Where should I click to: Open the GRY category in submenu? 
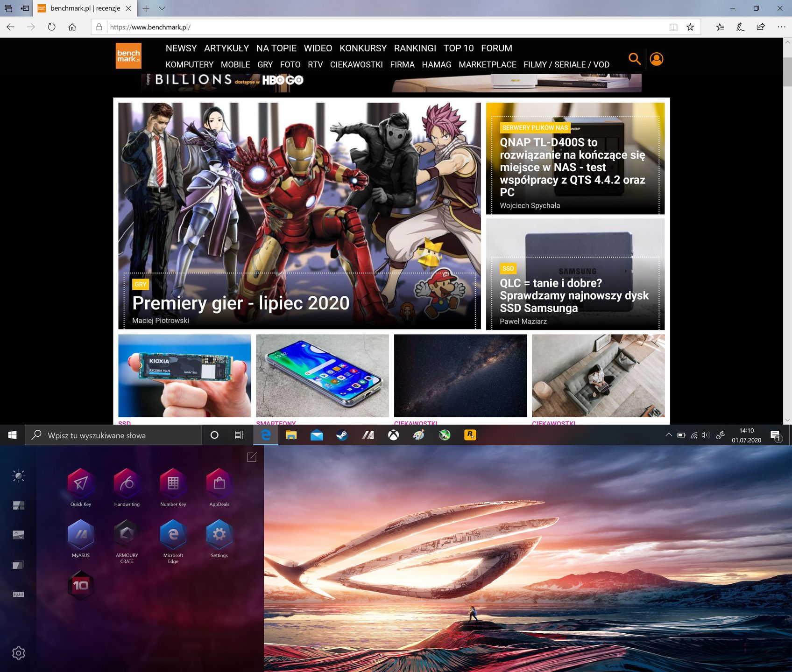(265, 64)
